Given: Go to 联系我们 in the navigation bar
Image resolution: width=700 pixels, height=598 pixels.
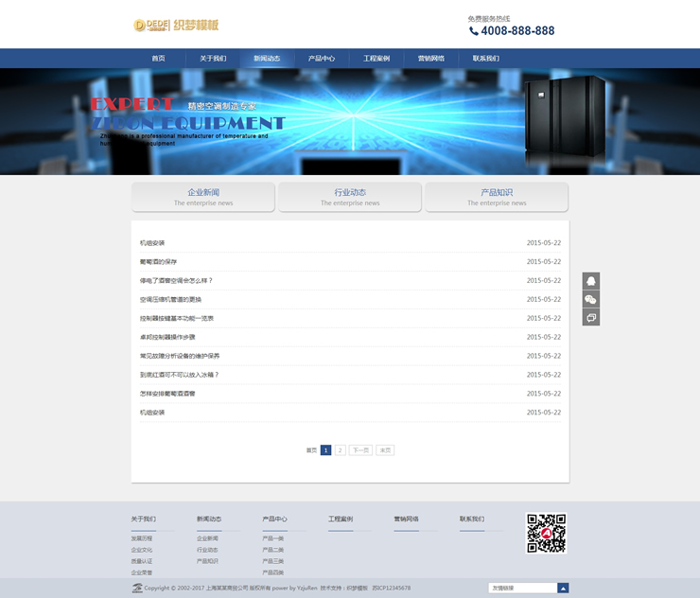Looking at the screenshot, I should [x=486, y=59].
